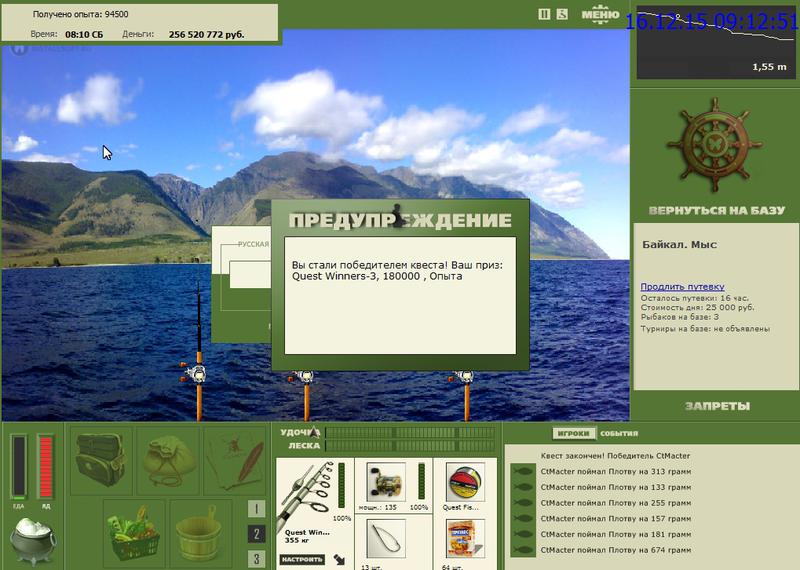800x570 pixels.
Task: Switch to the СОБЫТИЯ tab
Action: pos(619,433)
